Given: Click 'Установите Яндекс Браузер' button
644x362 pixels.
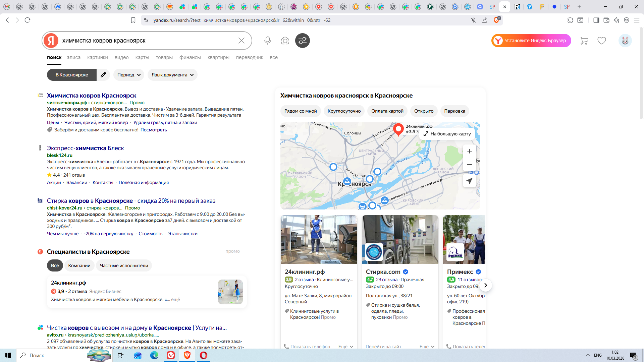Looking at the screenshot, I should 531,41.
